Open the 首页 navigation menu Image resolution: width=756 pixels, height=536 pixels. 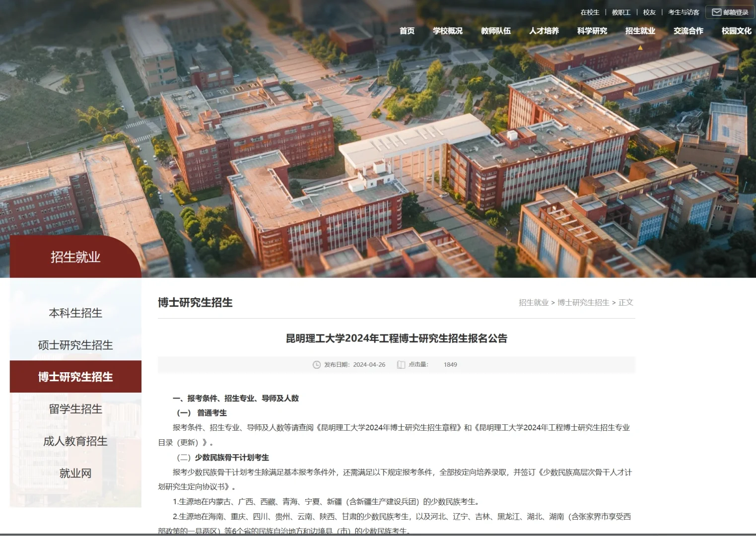pyautogui.click(x=407, y=31)
